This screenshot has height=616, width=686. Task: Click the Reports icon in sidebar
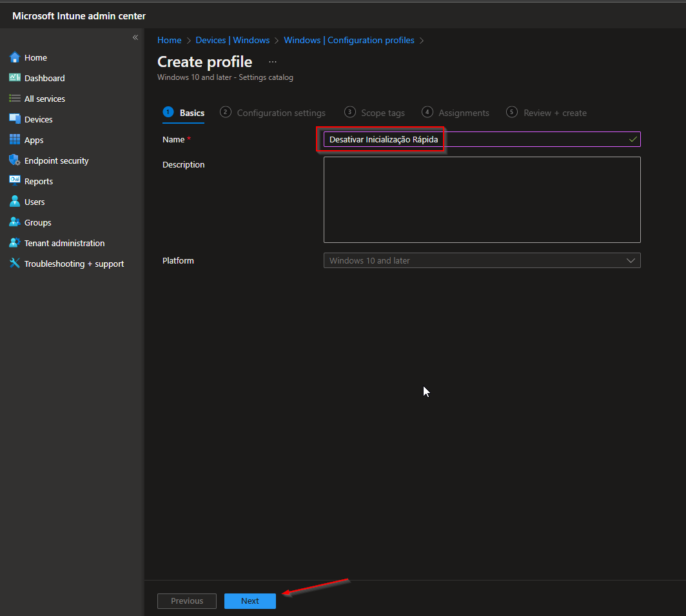[14, 180]
